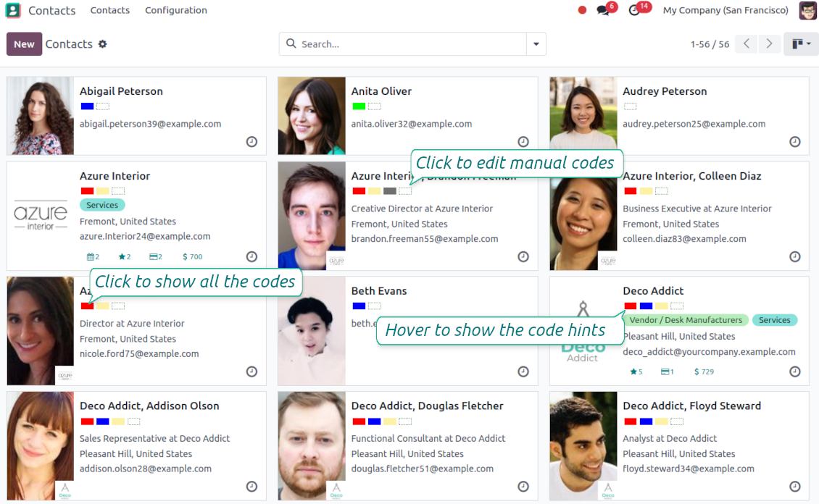819x504 pixels.
Task: Open activity clock on Brandon Freeman card
Action: (523, 256)
